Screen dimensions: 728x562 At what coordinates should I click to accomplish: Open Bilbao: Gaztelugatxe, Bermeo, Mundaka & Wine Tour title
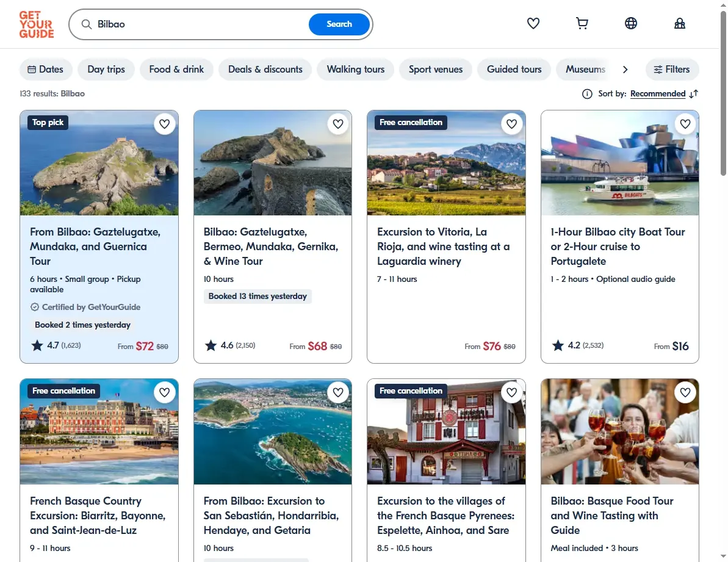point(271,247)
